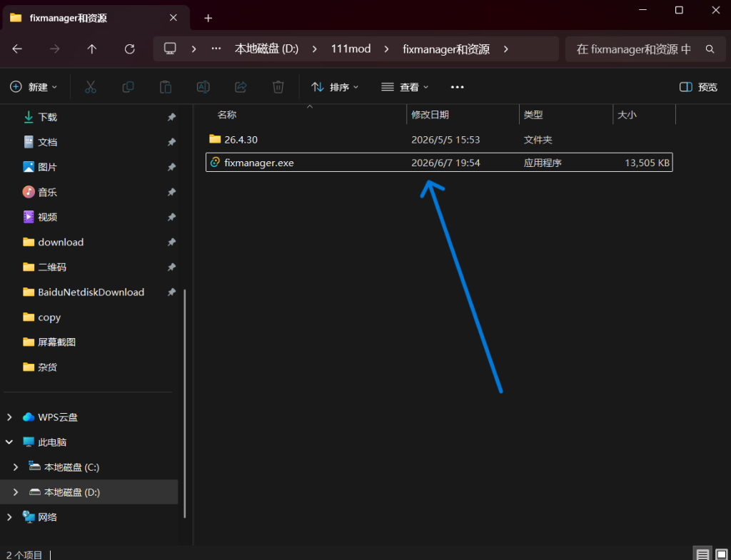The image size is (731, 560).
Task: Go up one folder level
Action: (x=92, y=49)
